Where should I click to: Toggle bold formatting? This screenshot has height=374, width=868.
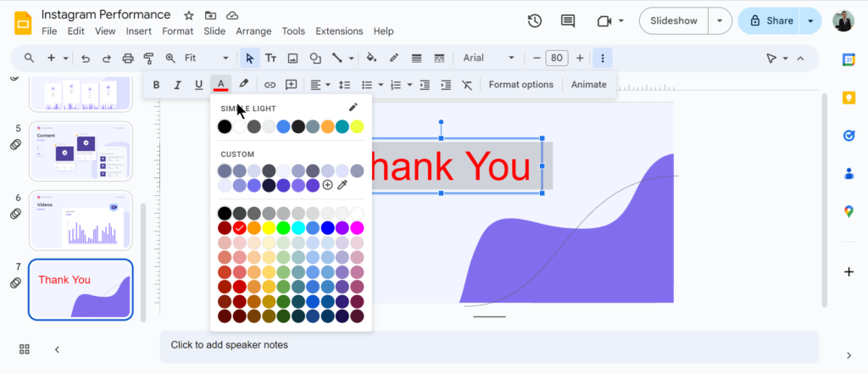coord(156,85)
